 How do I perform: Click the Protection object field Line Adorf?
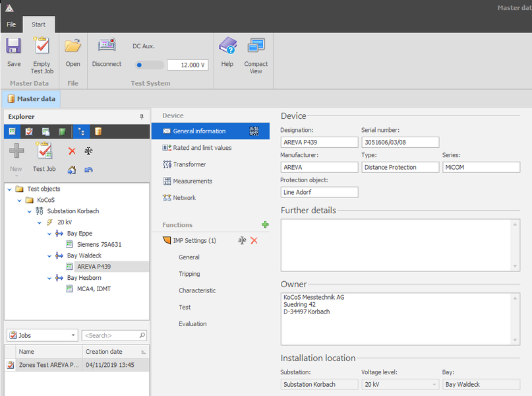pyautogui.click(x=319, y=192)
